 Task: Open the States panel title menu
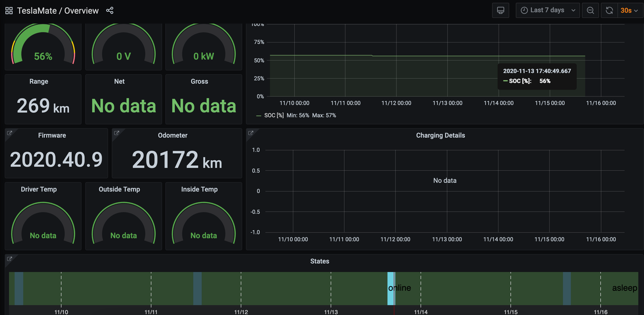[x=319, y=261]
